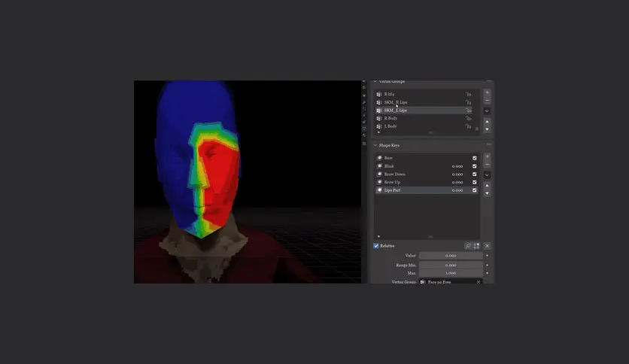Image resolution: width=629 pixels, height=364 pixels.
Task: Animate Max property via its dot
Action: coord(487,273)
